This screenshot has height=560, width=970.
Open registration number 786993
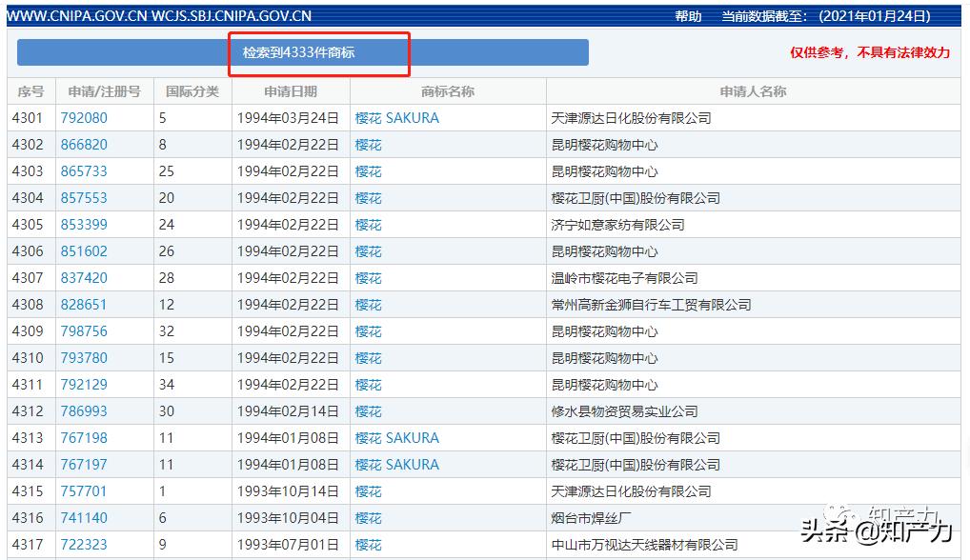(84, 411)
